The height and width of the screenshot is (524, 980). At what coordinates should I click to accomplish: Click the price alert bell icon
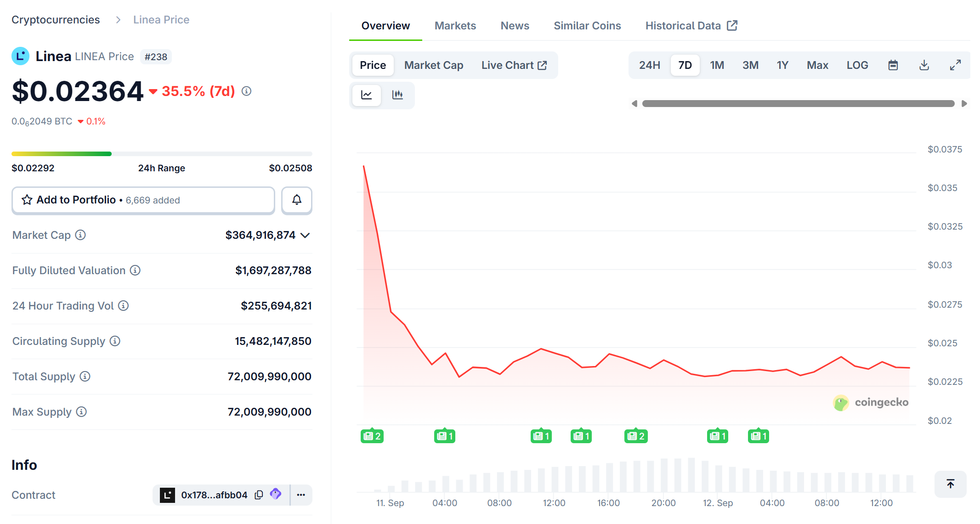297,200
